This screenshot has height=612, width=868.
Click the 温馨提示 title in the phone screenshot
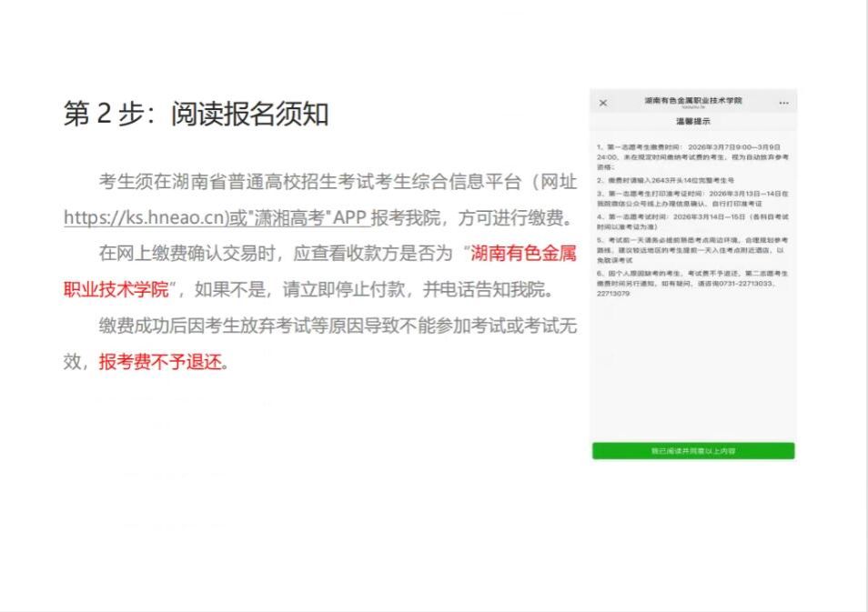[692, 121]
